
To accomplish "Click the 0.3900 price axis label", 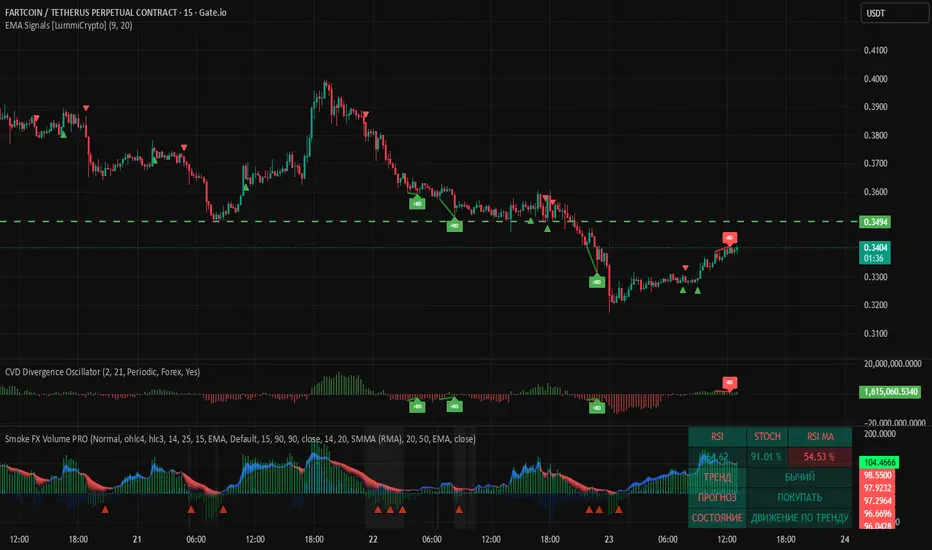I will pyautogui.click(x=875, y=107).
